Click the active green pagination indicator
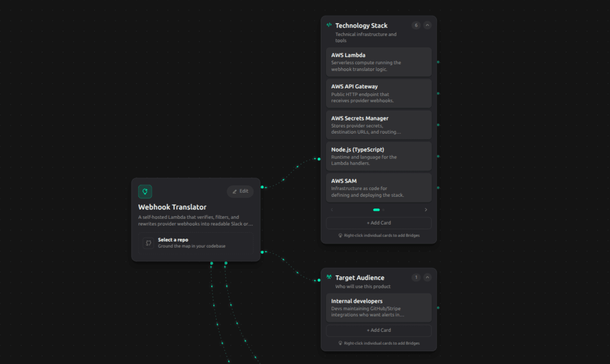Viewport: 610px width, 364px height. (x=376, y=210)
